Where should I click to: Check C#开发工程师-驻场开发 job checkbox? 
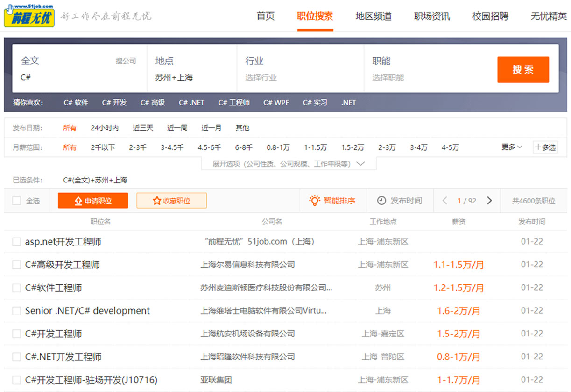tap(17, 380)
